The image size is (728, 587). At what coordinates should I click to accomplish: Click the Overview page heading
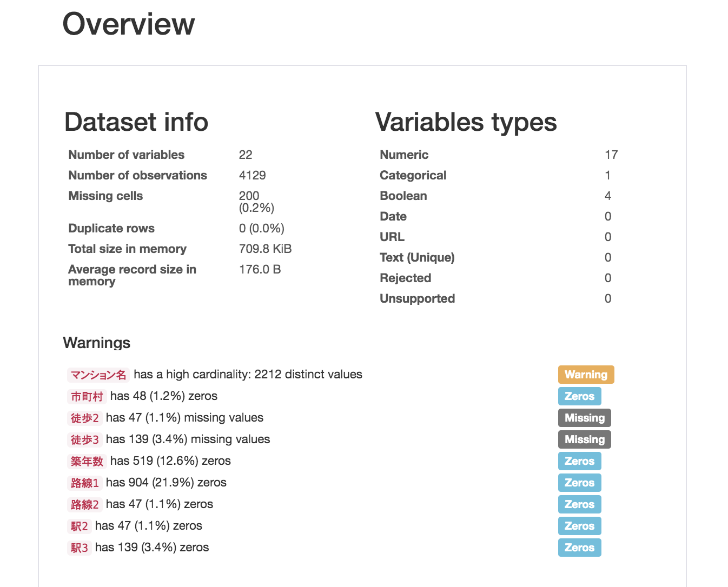tap(129, 24)
